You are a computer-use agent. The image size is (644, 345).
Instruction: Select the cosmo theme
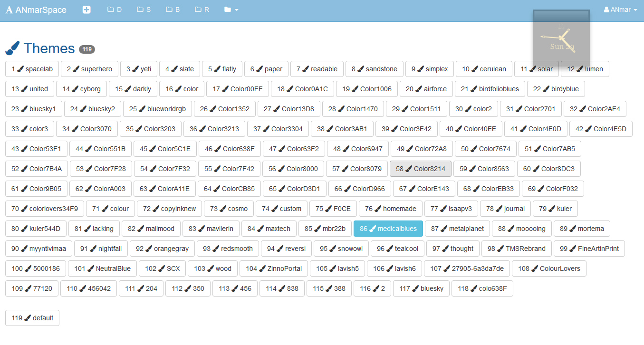point(229,209)
